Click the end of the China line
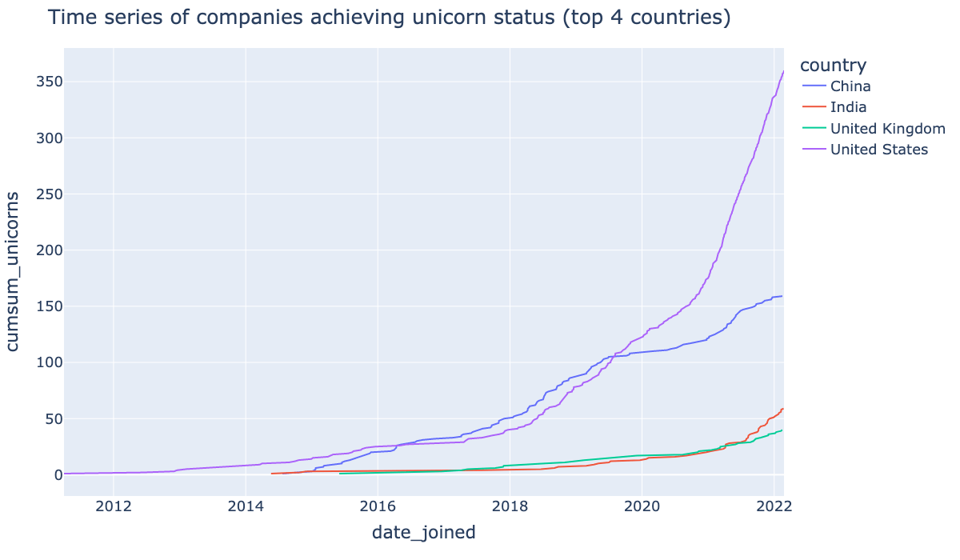 click(782, 296)
